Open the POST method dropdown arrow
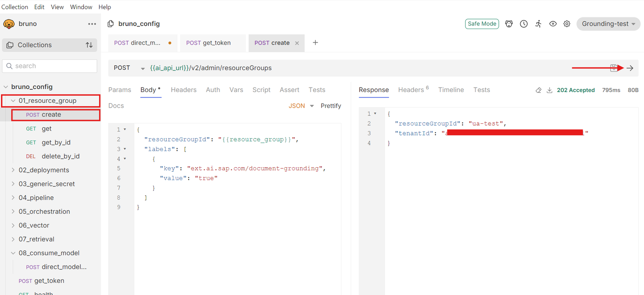Viewport: 644px width, 295px height. click(x=143, y=68)
